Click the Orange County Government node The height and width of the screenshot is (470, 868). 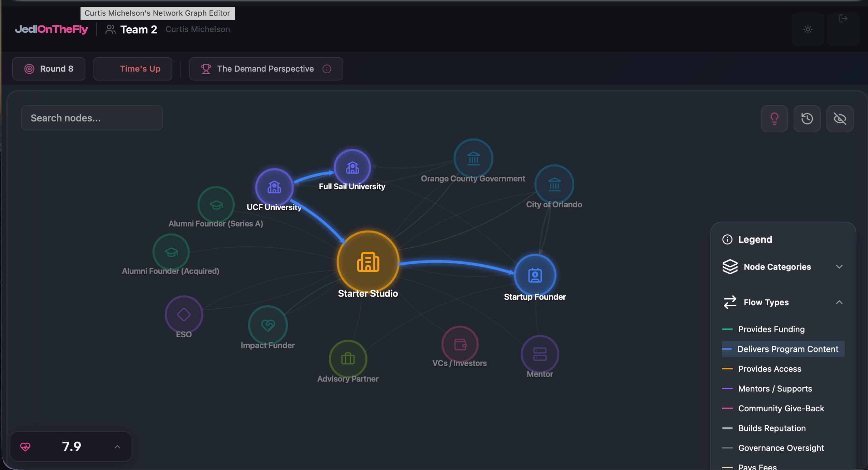tap(473, 158)
